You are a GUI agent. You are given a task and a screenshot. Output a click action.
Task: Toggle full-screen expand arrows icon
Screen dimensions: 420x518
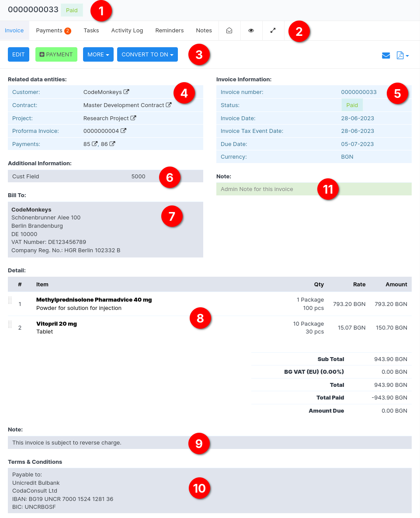click(x=273, y=31)
